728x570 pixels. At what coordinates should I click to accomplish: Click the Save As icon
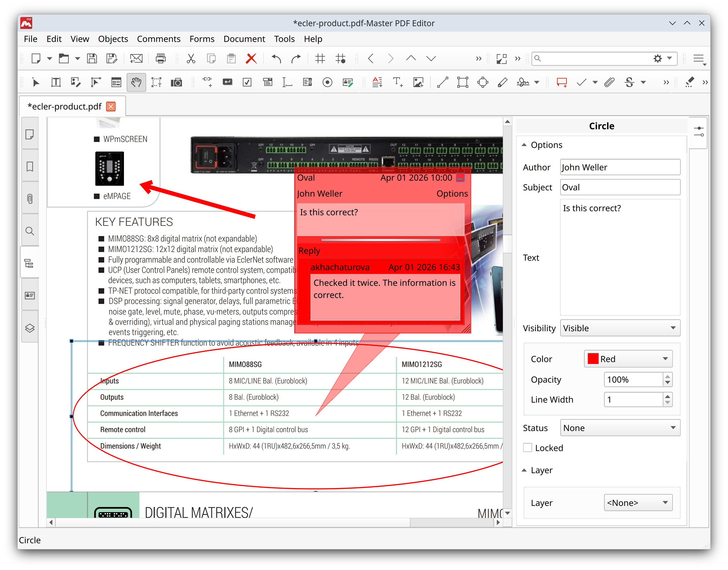(112, 58)
